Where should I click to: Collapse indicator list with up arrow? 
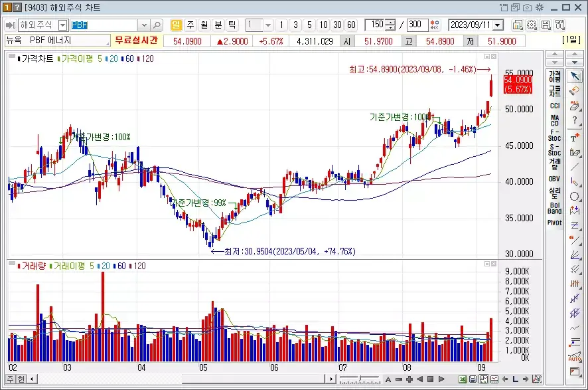click(x=555, y=54)
